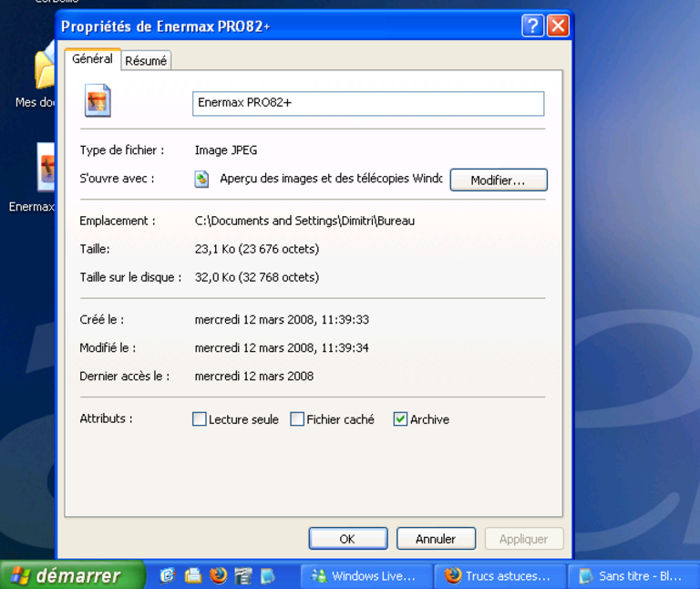This screenshot has width=700, height=589.
Task: Open the Résumé tab
Action: point(146,61)
